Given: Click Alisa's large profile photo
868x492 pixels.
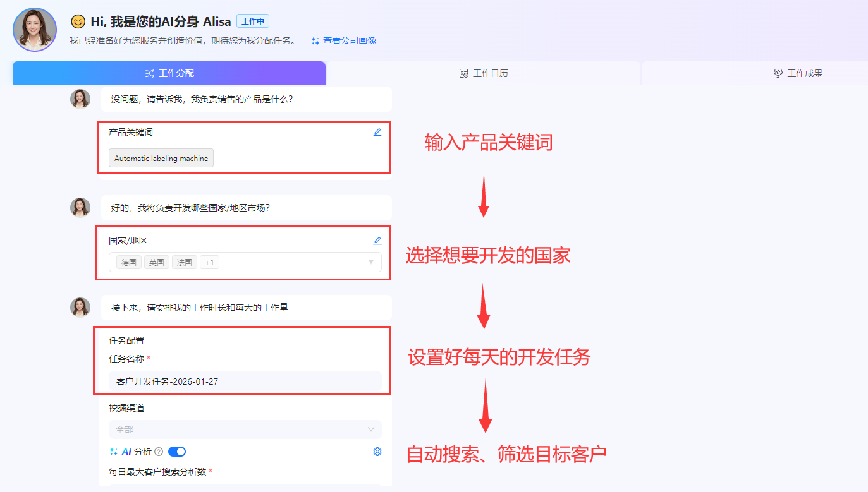Looking at the screenshot, I should point(35,30).
